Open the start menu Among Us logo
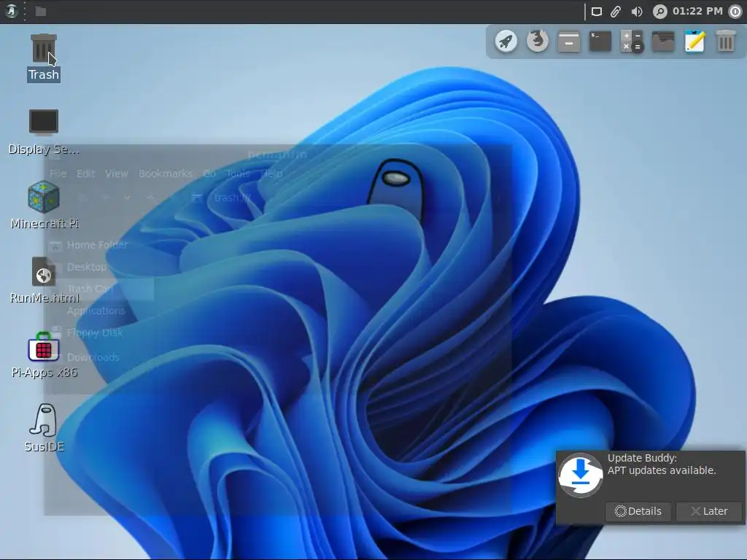 click(x=12, y=11)
